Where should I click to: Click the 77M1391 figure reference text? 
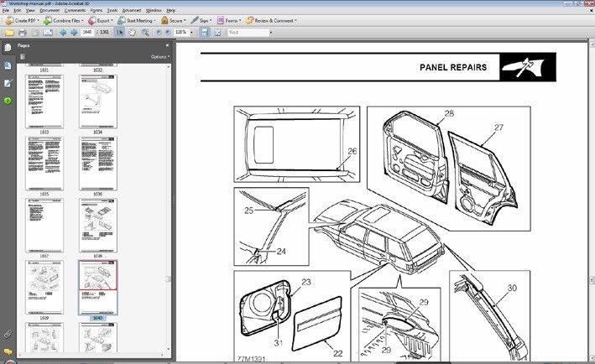point(251,359)
